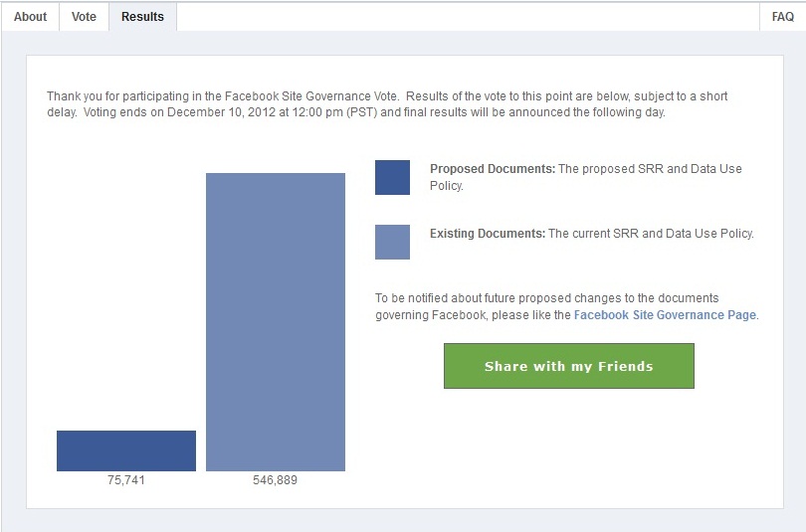Click the notification about future changes text
The width and height of the screenshot is (806, 532).
(546, 298)
